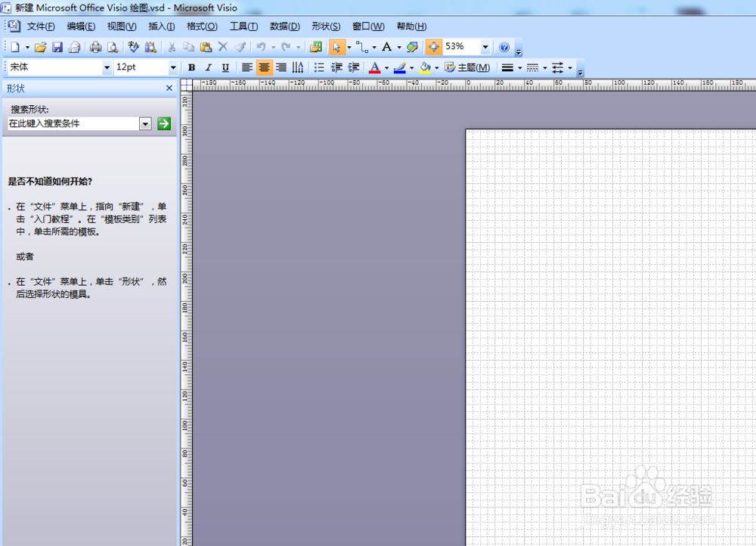Screen dimensions: 756x546
Task: Create a new drawing via New icon
Action: (15, 47)
